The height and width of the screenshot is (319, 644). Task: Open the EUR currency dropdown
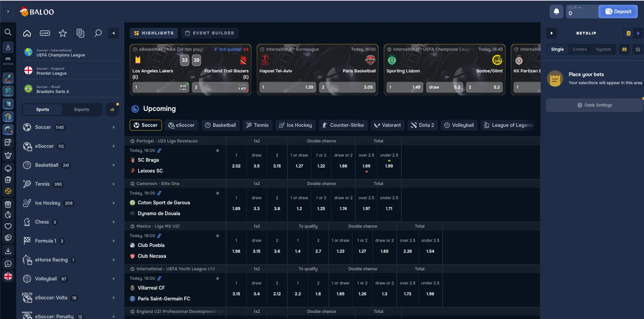click(x=575, y=8)
